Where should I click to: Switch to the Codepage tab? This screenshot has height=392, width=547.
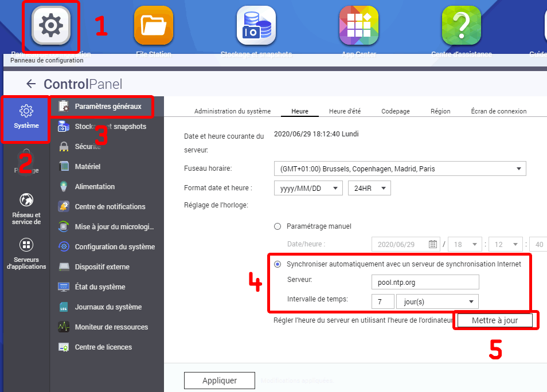coord(395,111)
